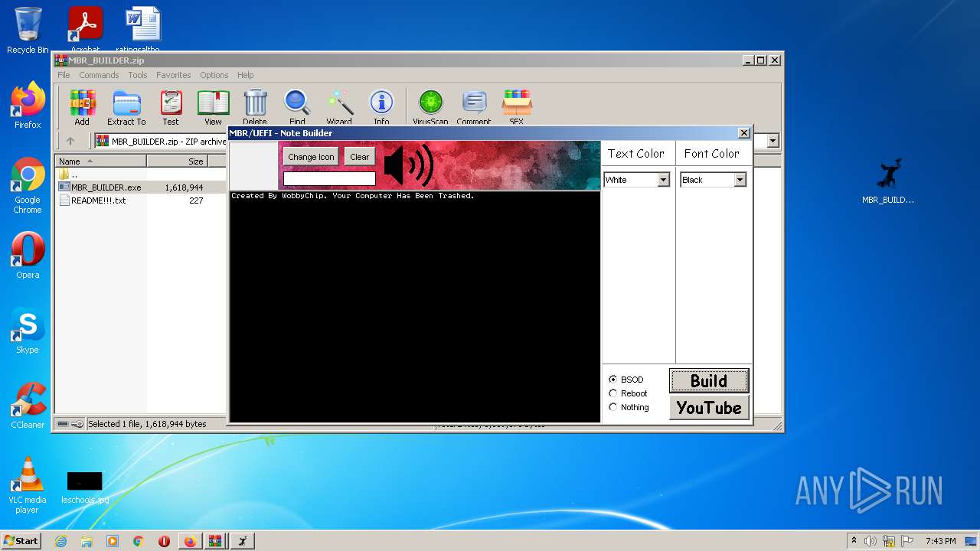Run the VirusScan bug icon
The width and height of the screenshot is (980, 551).
[x=430, y=106]
